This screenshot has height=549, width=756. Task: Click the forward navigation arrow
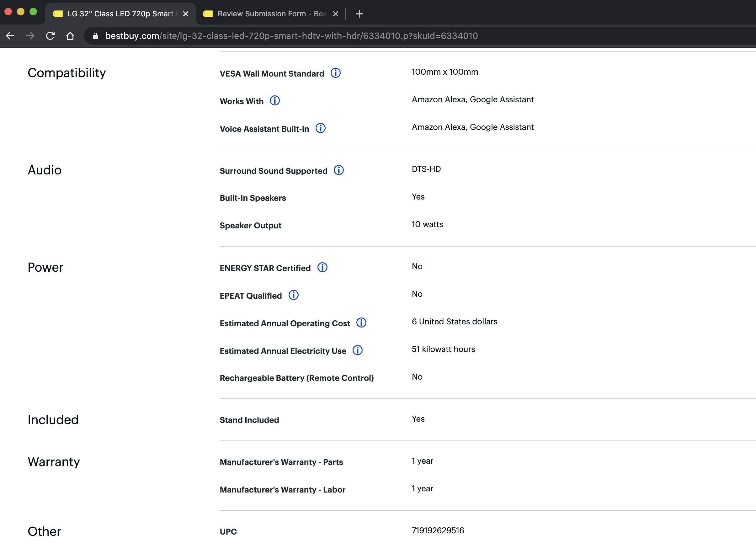point(30,36)
